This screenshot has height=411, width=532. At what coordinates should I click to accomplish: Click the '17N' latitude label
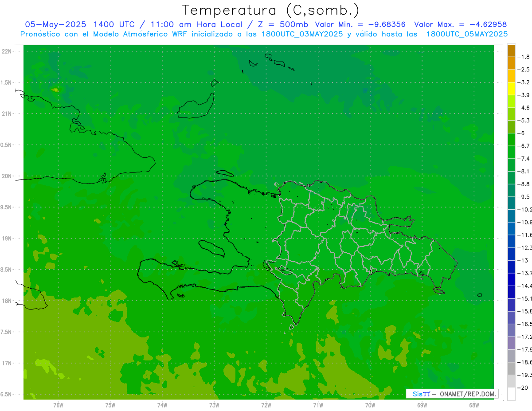(x=8, y=363)
